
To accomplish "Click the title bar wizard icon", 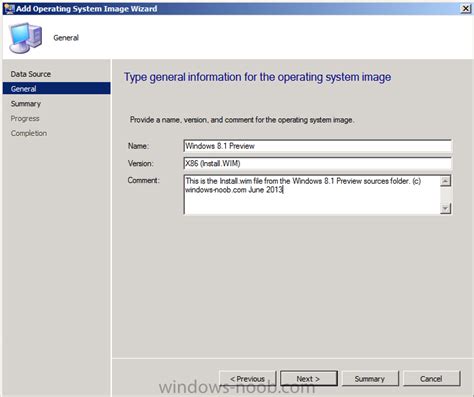I will [x=9, y=9].
